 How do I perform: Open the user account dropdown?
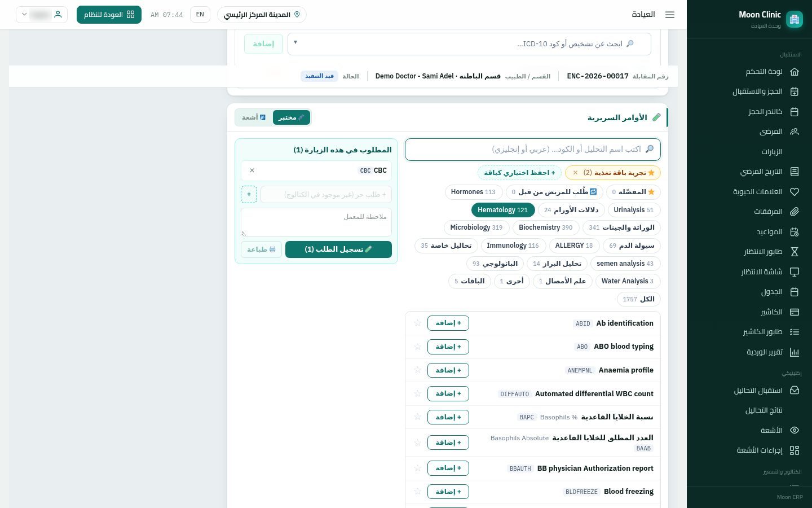click(42, 15)
